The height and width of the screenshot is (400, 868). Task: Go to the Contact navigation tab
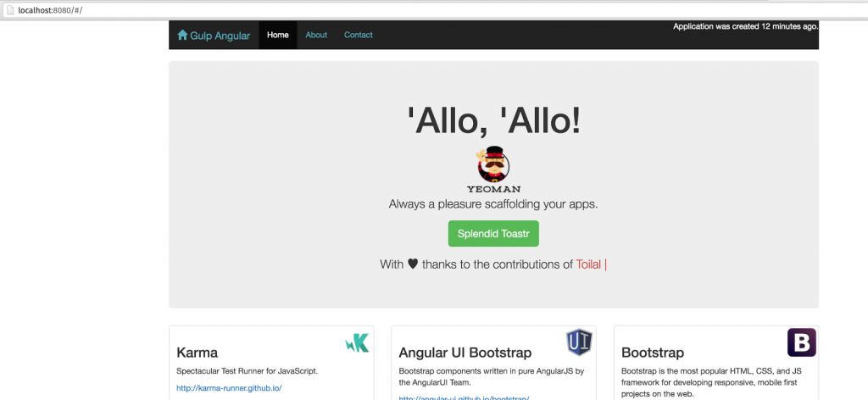click(x=359, y=35)
